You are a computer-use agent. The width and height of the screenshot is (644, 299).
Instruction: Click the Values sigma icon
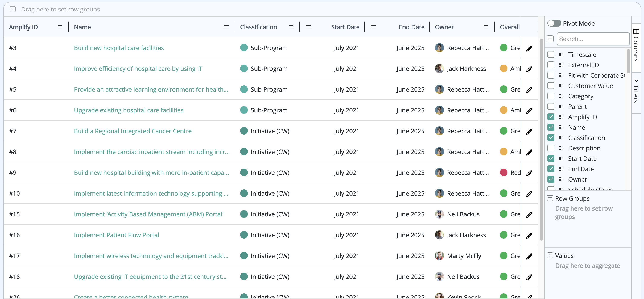pos(550,255)
